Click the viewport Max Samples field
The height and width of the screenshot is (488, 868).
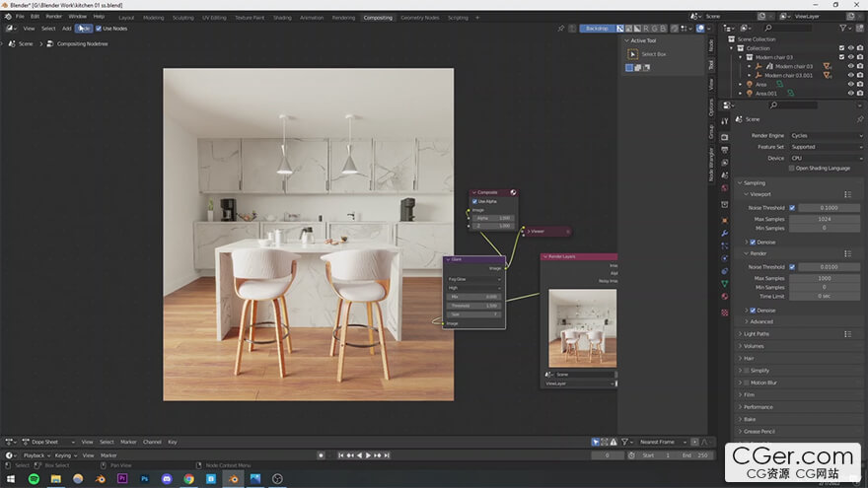point(825,219)
